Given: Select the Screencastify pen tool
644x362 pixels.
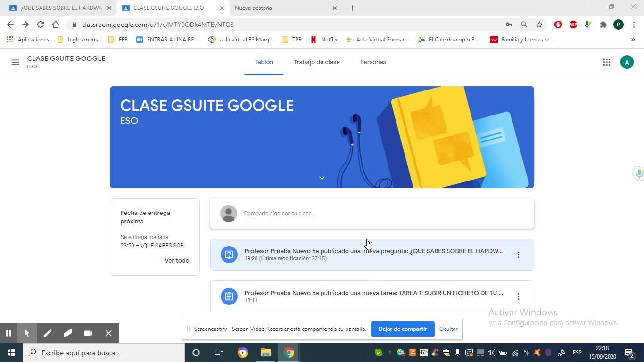Looking at the screenshot, I should pos(48,333).
